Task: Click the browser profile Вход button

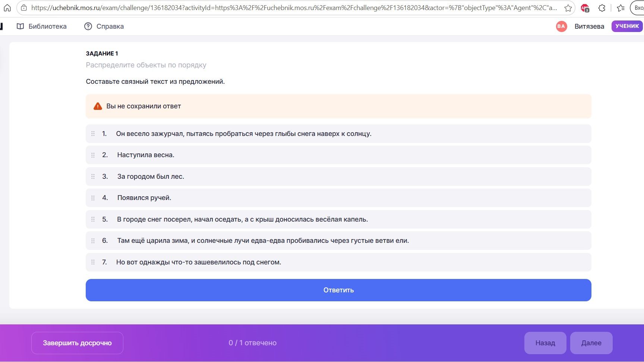Action: pyautogui.click(x=638, y=8)
